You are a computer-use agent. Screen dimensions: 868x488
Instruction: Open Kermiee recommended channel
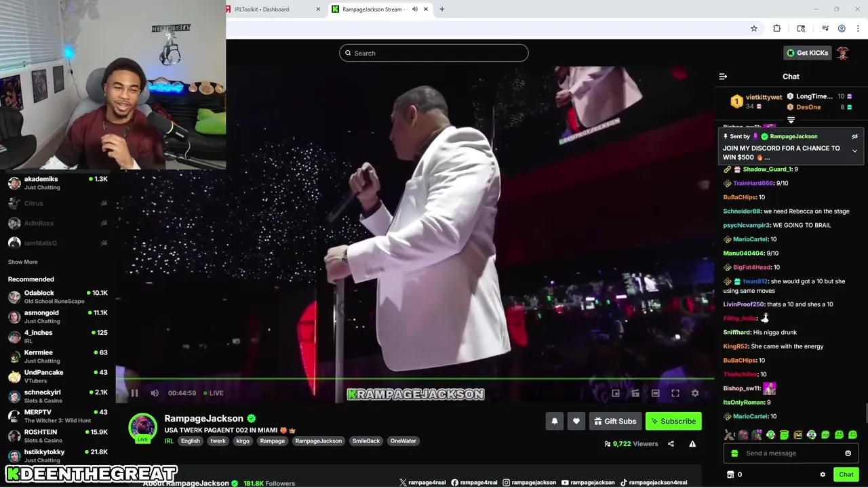tap(58, 357)
